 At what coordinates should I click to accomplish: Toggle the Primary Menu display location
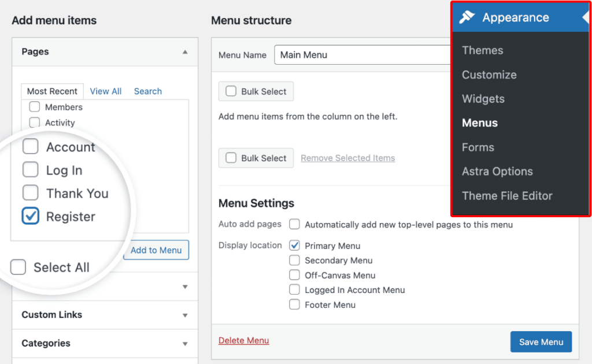[295, 246]
